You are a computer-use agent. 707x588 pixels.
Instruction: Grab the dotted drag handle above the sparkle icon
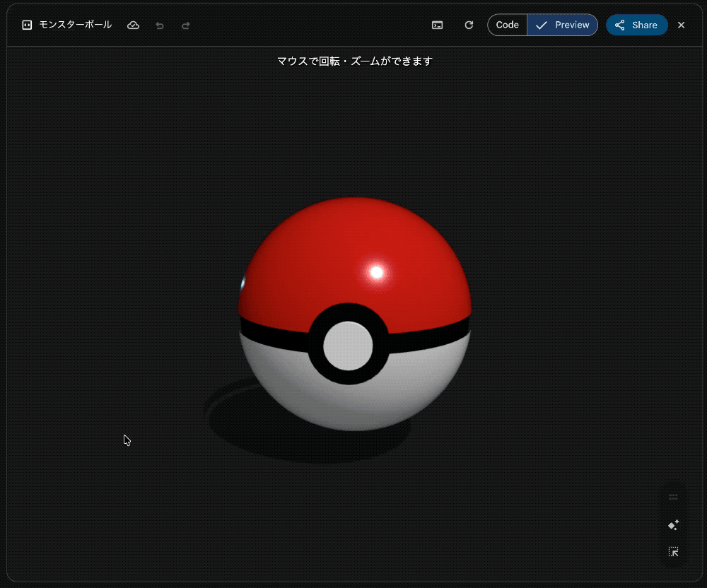pos(674,497)
